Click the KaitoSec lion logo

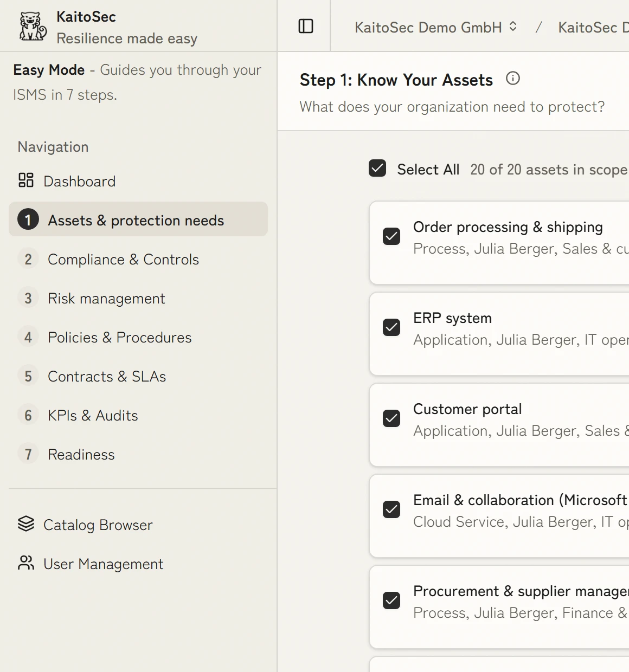click(x=33, y=27)
